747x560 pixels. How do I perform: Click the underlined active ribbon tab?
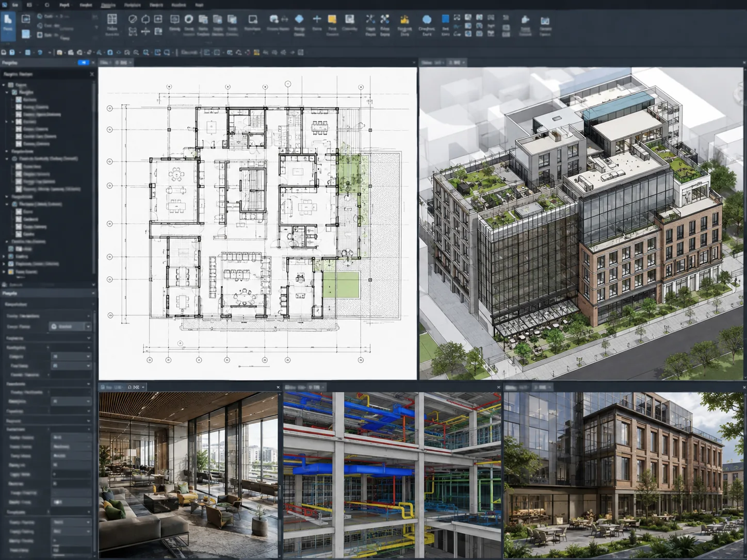coord(108,5)
